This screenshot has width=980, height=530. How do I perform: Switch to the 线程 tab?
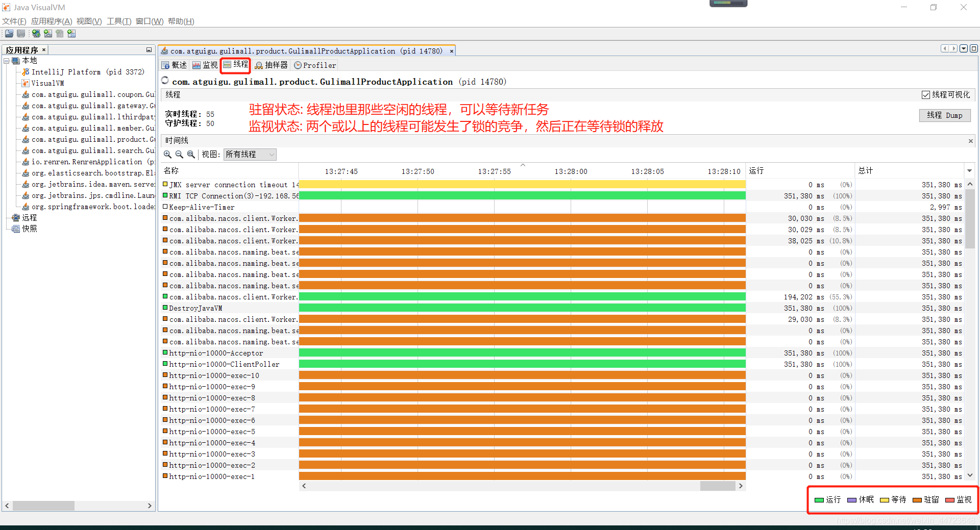click(x=236, y=65)
